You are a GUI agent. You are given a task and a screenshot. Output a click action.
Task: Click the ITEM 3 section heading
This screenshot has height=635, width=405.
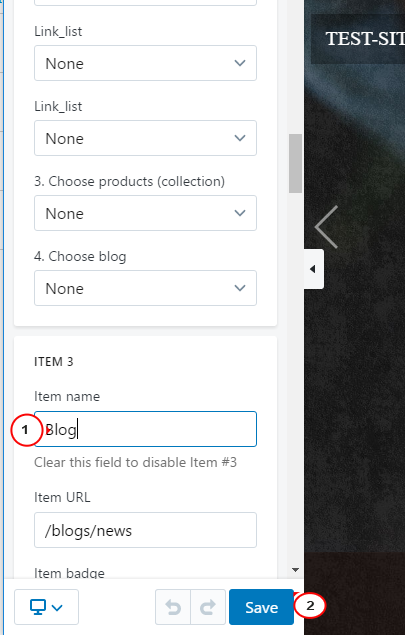[x=53, y=362]
